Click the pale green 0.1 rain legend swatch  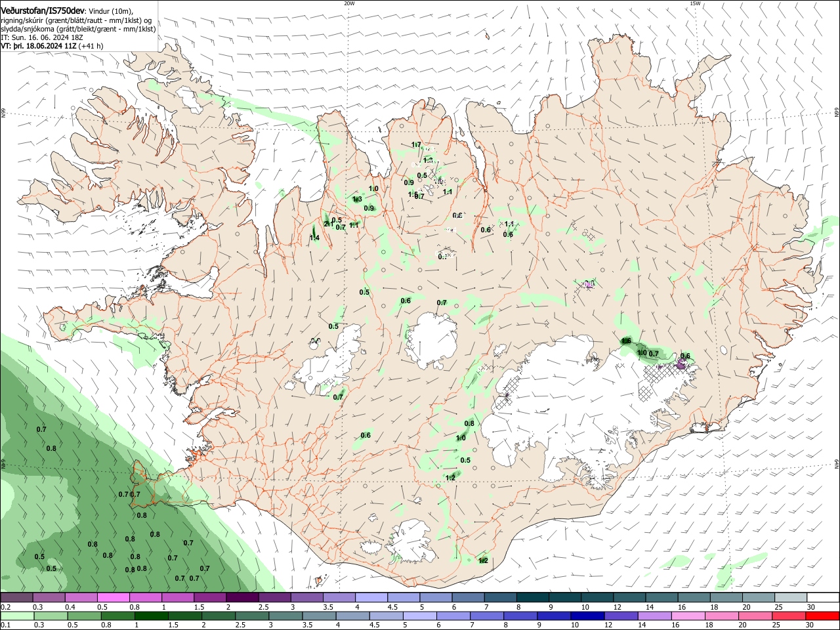pyautogui.click(x=17, y=616)
